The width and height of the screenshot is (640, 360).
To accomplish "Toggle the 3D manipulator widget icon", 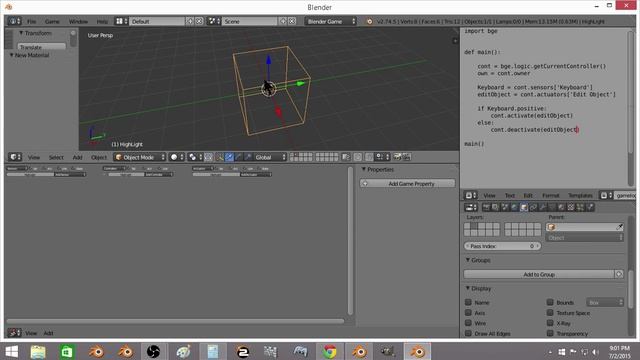I will point(220,157).
